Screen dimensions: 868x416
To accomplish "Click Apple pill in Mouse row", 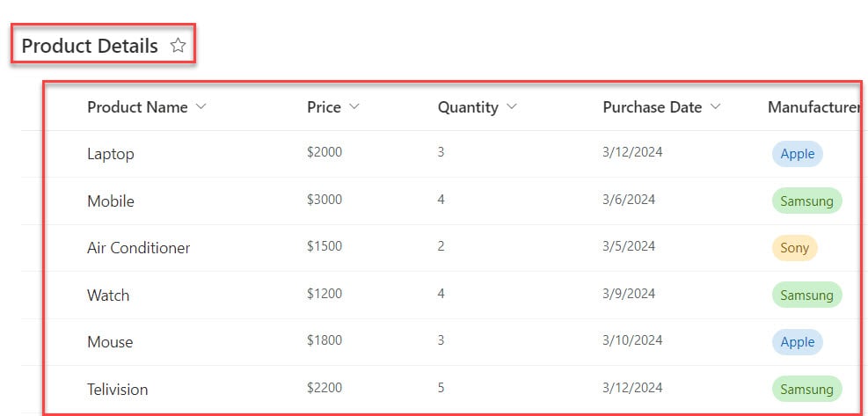I will (x=797, y=342).
